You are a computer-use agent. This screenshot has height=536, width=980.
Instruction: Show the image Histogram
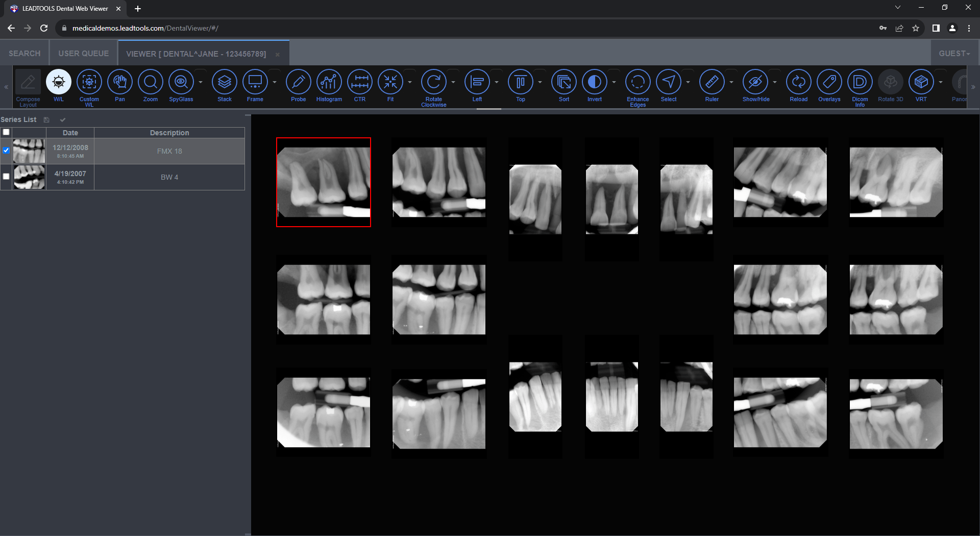click(329, 82)
